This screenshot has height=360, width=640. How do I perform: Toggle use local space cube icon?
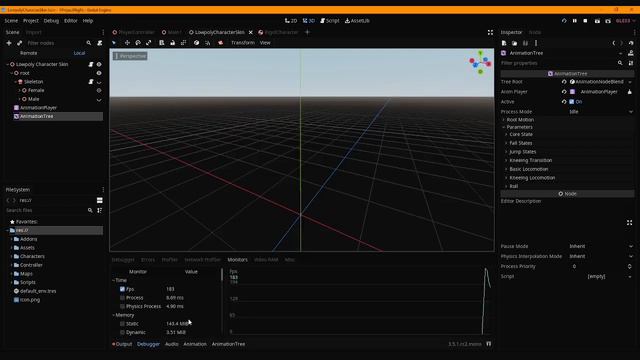196,42
